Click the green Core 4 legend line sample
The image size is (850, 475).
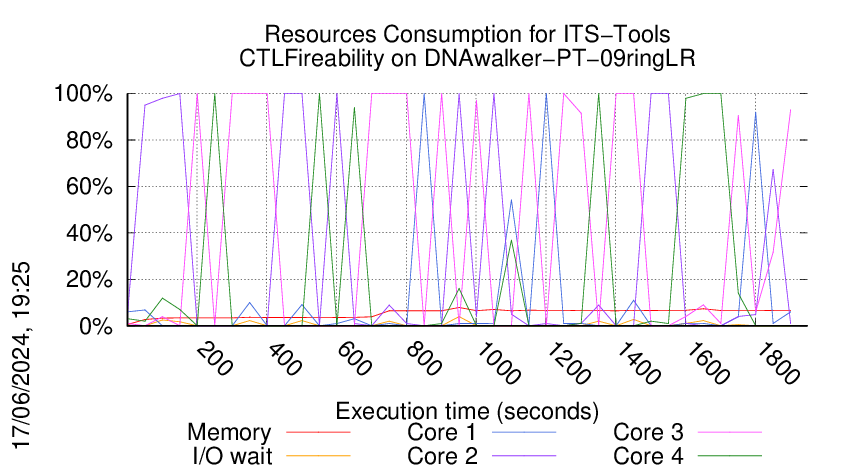(730, 456)
